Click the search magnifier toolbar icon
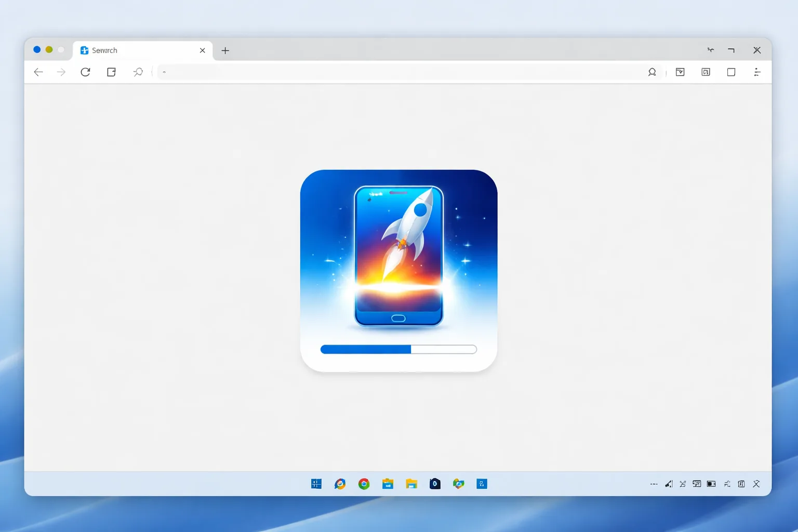Viewport: 798px width, 532px height. click(x=138, y=72)
